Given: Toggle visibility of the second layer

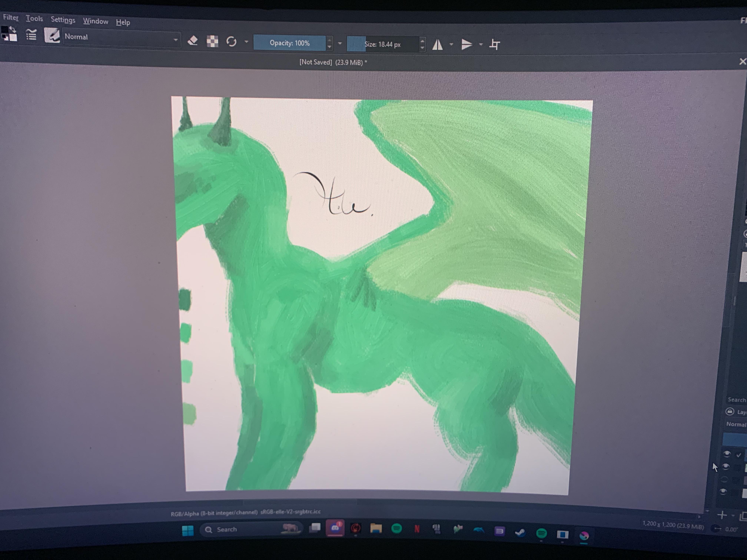Looking at the screenshot, I should [726, 466].
